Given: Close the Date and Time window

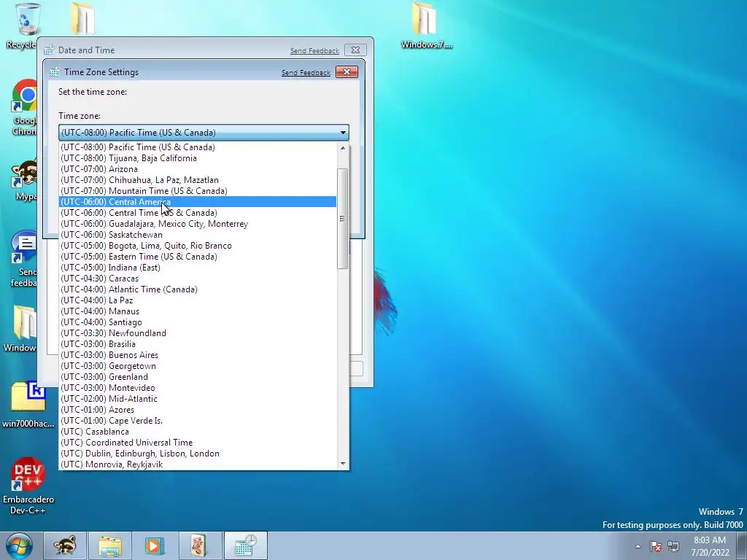Looking at the screenshot, I should (x=355, y=50).
